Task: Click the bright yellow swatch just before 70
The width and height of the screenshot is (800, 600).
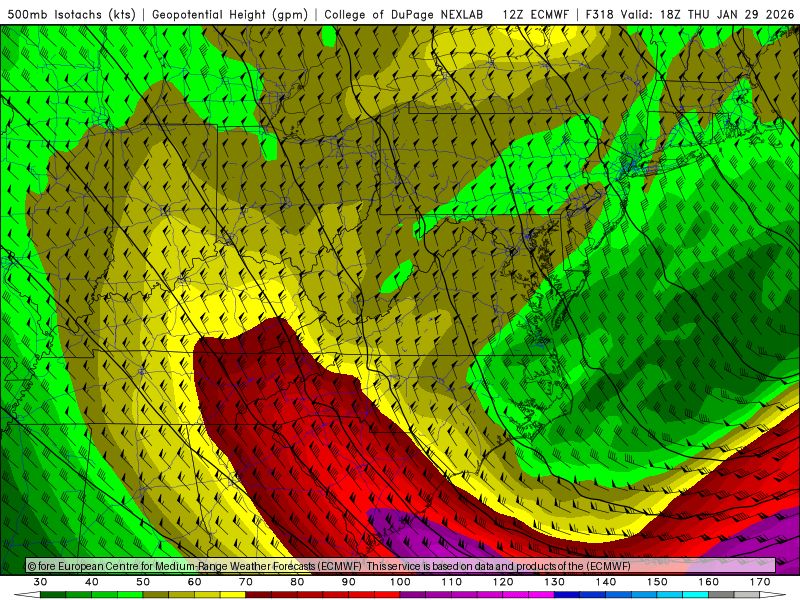Action: 233,595
